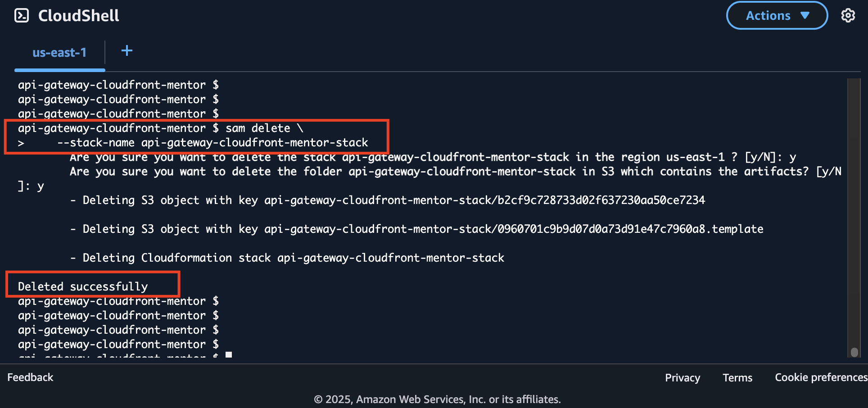868x408 pixels.
Task: Expand the Actions dropdown menu
Action: pyautogui.click(x=777, y=16)
